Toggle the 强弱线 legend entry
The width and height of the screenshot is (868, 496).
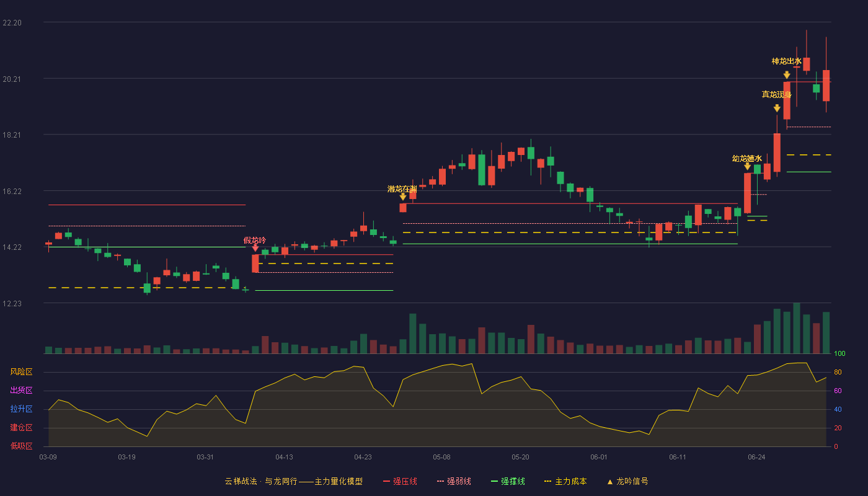pyautogui.click(x=454, y=482)
